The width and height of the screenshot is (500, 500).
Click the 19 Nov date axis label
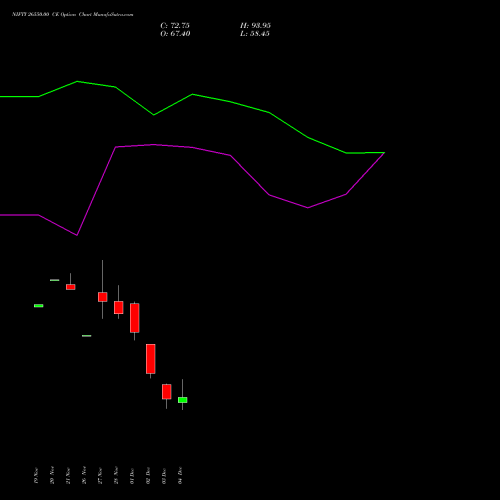click(36, 476)
